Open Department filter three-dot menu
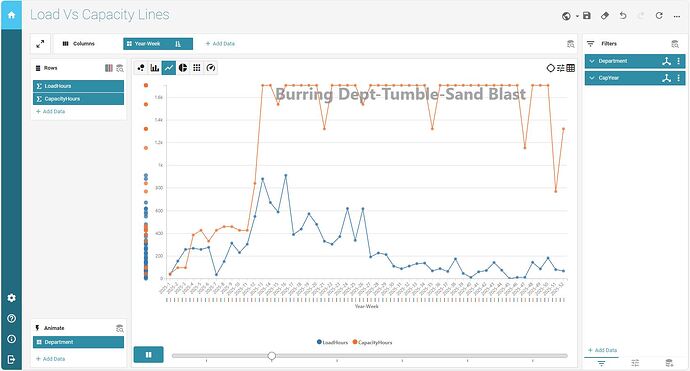The image size is (690, 371). [678, 61]
